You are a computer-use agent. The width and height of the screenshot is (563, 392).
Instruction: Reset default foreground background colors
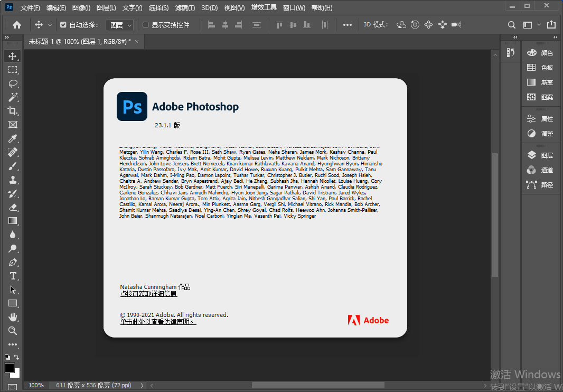click(7, 357)
